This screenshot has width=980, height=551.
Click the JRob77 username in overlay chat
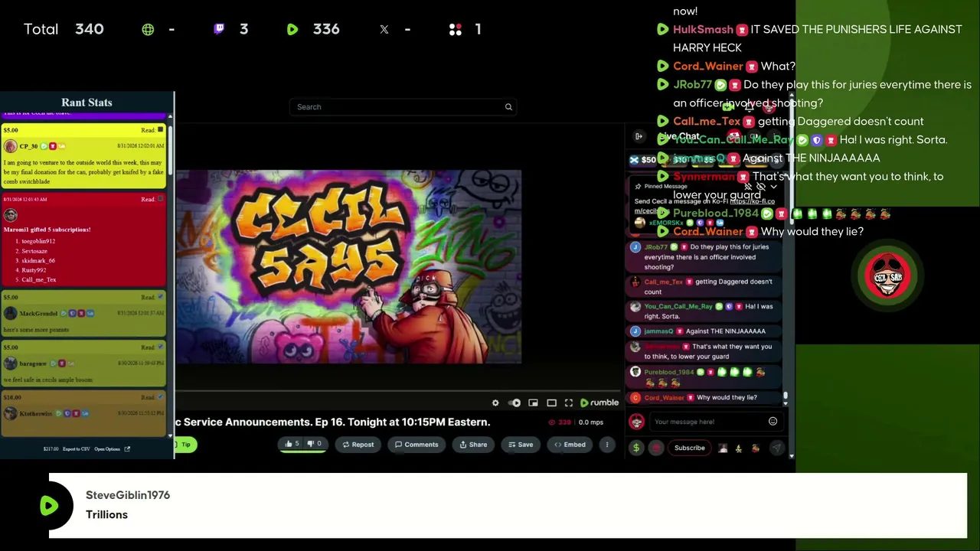point(692,84)
